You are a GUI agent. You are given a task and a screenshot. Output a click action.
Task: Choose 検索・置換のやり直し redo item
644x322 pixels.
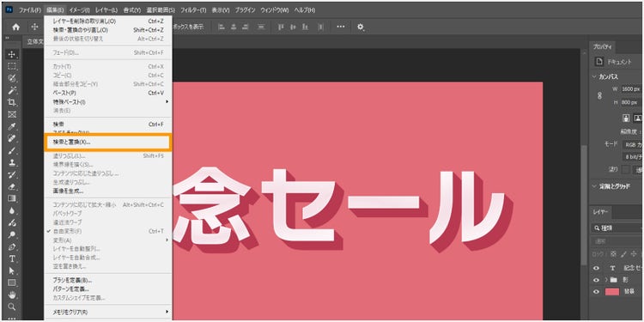coord(108,30)
